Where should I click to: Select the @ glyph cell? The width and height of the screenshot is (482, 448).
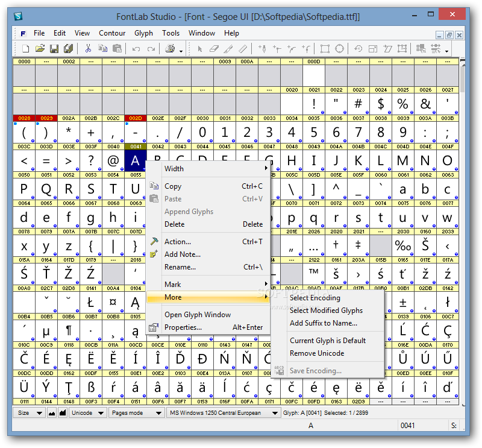113,161
